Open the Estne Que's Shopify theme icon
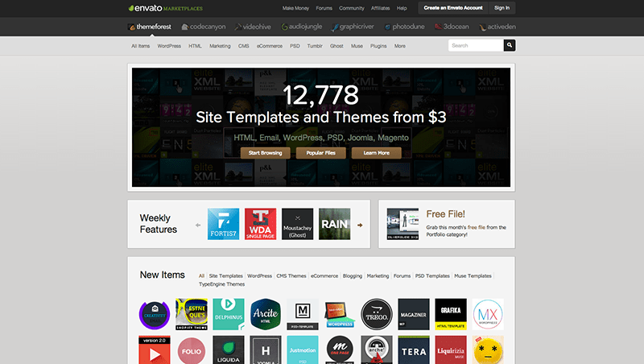 [x=192, y=314]
